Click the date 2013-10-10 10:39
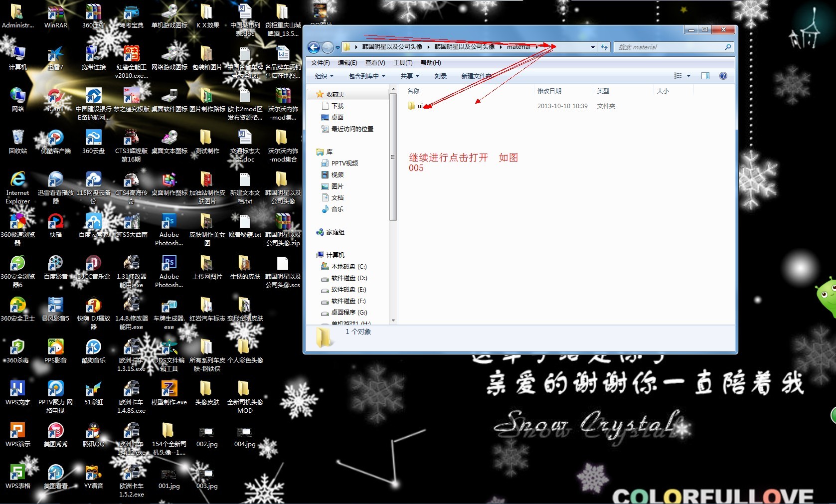Image resolution: width=836 pixels, height=504 pixels. click(562, 106)
